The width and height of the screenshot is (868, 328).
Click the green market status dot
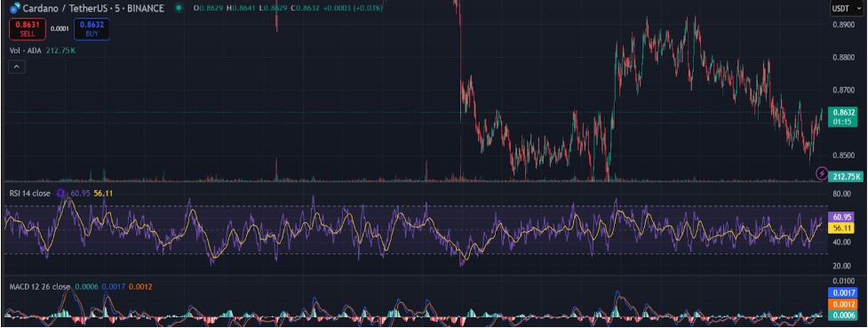[178, 8]
